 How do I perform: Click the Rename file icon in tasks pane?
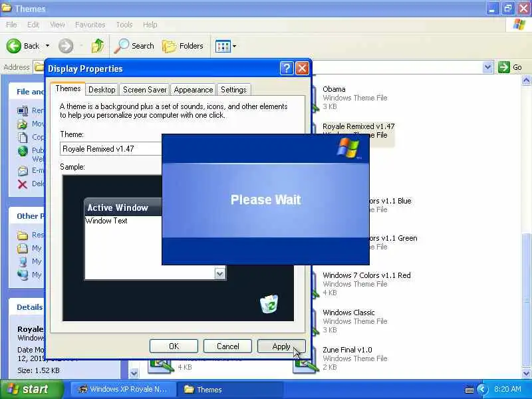pyautogui.click(x=23, y=110)
